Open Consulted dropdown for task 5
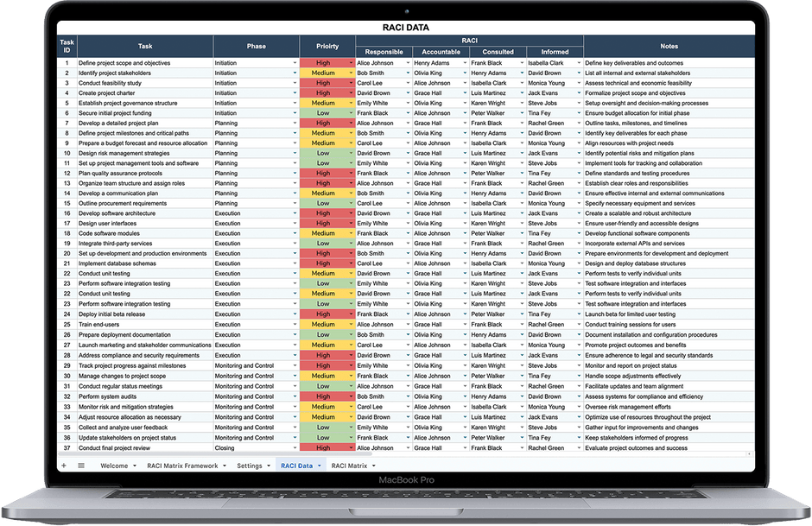This screenshot has height=526, width=812. click(522, 103)
